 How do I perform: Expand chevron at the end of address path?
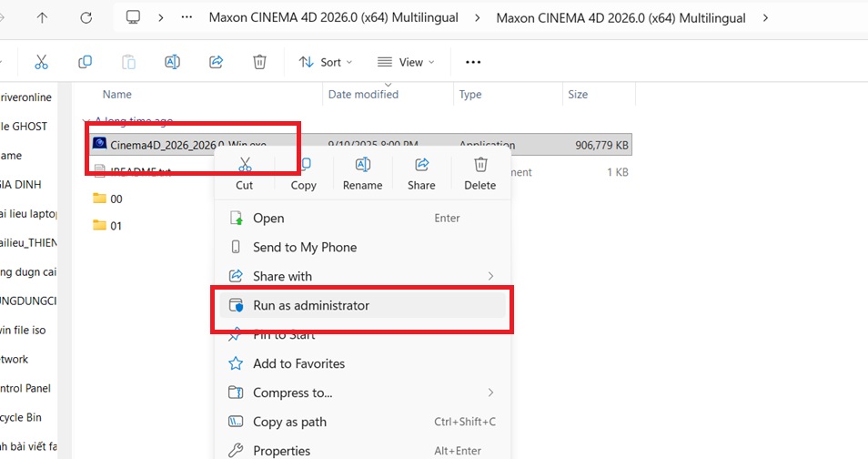(765, 17)
